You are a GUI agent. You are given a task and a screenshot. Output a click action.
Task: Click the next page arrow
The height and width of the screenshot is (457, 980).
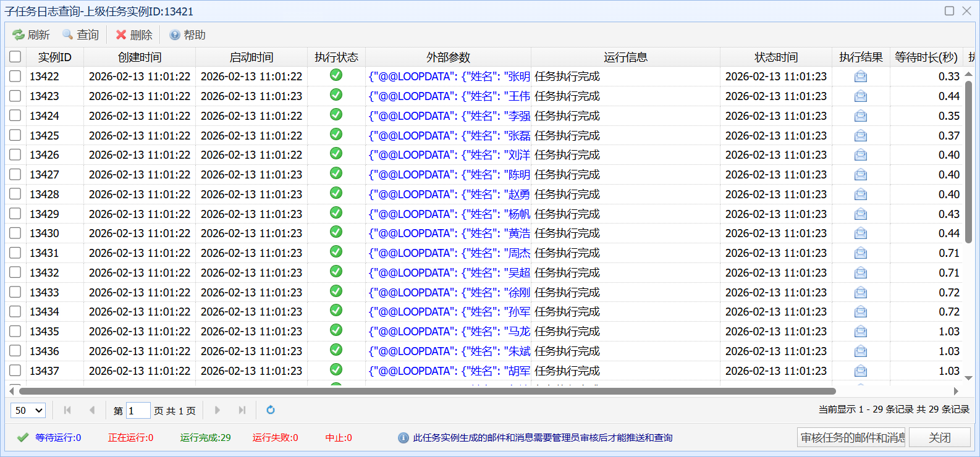point(217,410)
